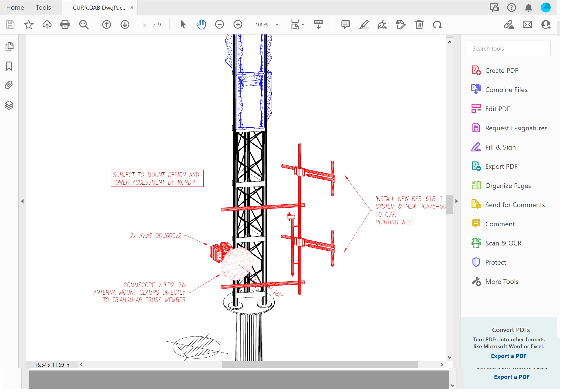563x392 pixels.
Task: Open Organize Pages tool
Action: click(508, 185)
